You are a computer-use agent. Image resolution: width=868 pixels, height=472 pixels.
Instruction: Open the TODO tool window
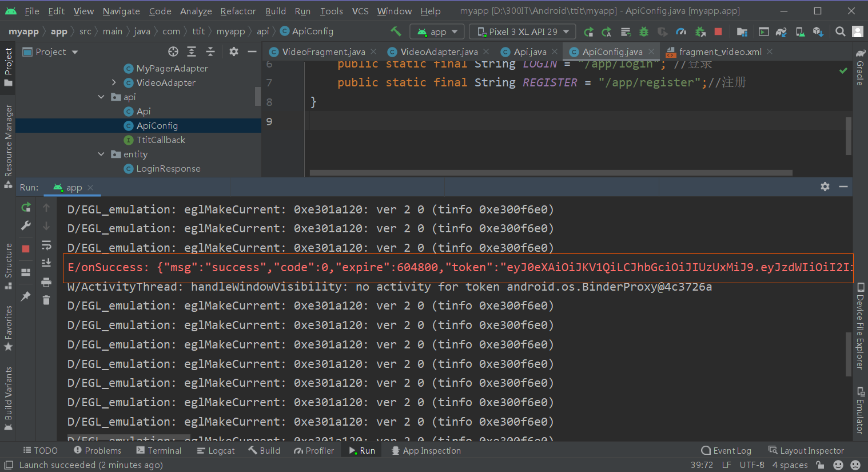click(x=40, y=451)
